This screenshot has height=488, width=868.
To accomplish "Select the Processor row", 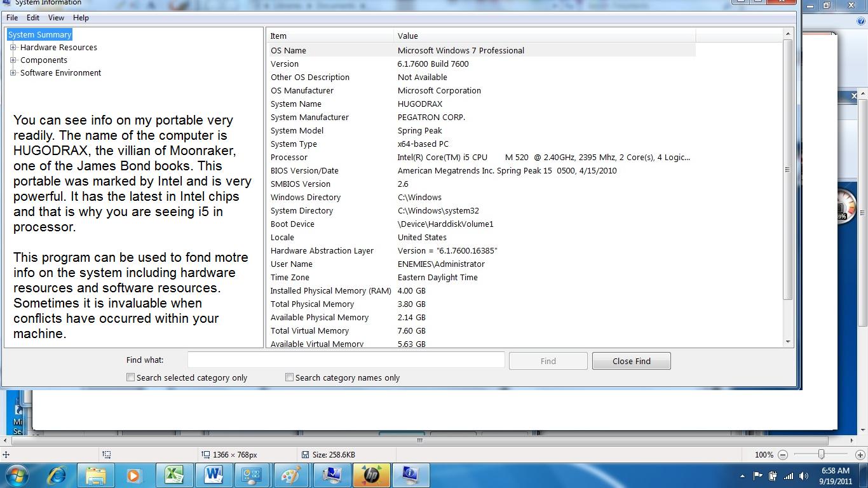I will (481, 157).
